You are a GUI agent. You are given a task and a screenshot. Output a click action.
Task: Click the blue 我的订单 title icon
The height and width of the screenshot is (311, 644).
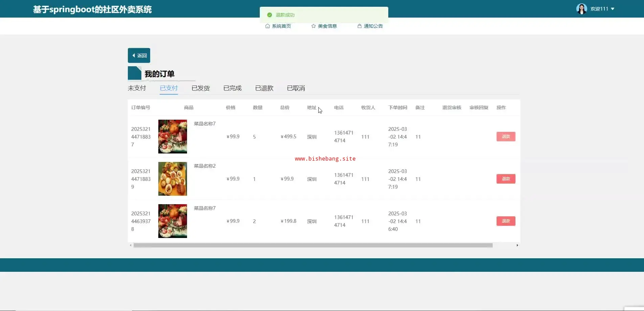pos(134,73)
